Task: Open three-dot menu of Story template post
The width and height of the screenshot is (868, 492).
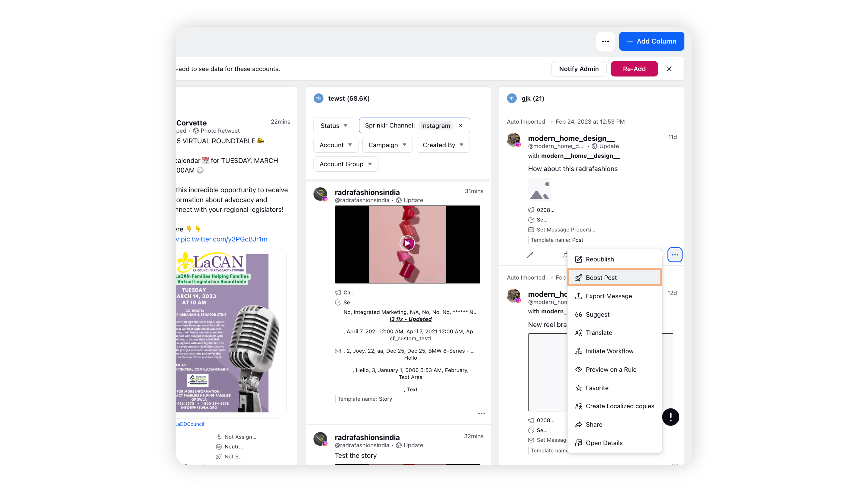Action: pyautogui.click(x=481, y=414)
